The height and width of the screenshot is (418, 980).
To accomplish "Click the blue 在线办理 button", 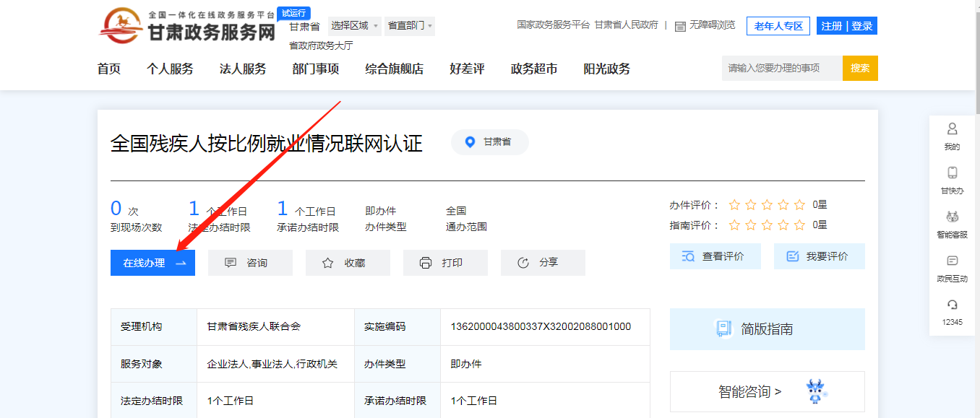I will point(152,263).
